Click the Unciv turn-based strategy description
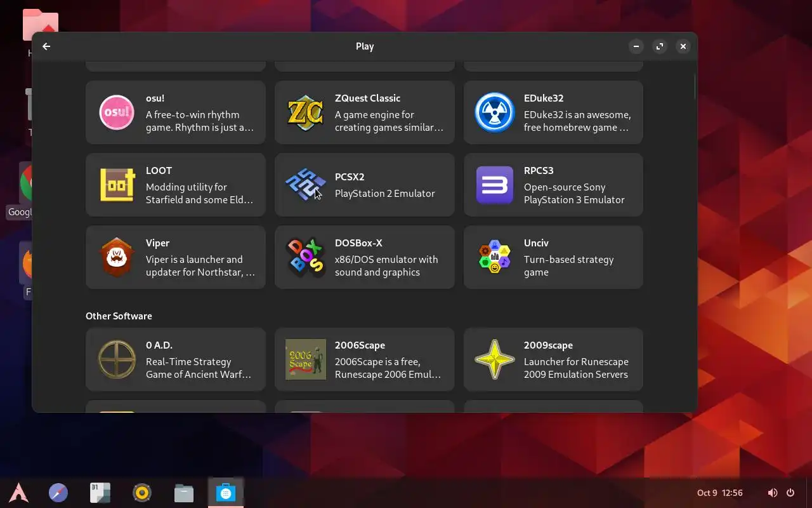 pos(568,266)
